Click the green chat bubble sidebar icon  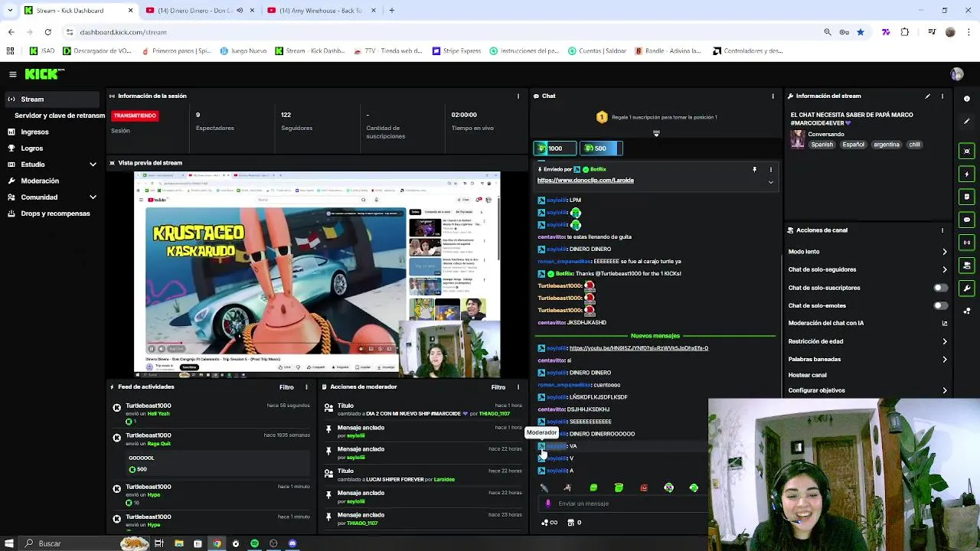click(967, 220)
